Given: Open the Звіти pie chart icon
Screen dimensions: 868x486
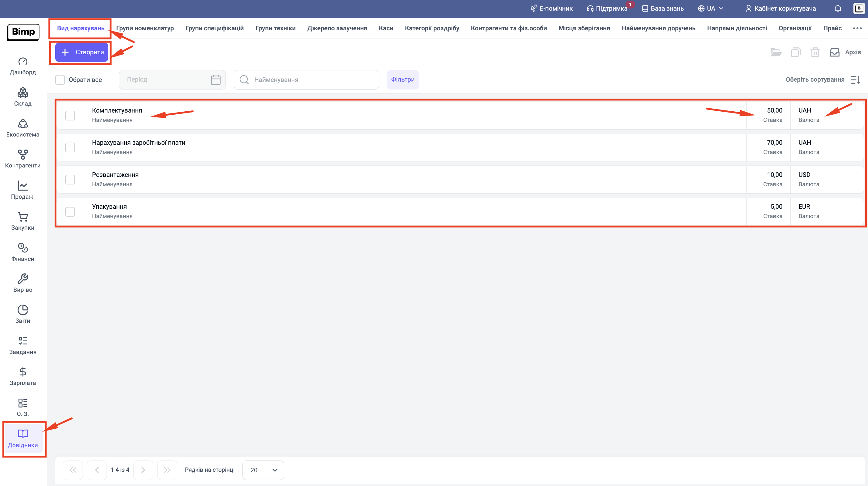Looking at the screenshot, I should (x=22, y=310).
